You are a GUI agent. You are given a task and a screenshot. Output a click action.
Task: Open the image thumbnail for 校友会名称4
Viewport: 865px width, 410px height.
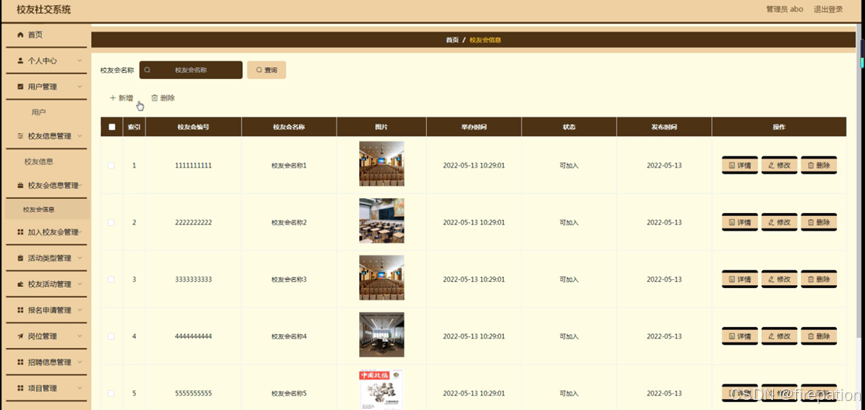tap(381, 334)
